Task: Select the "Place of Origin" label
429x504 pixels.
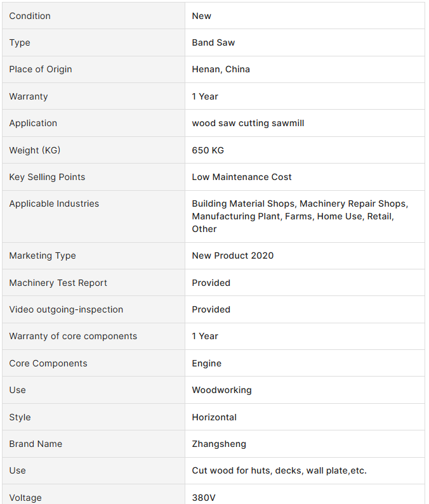Action: (x=41, y=69)
